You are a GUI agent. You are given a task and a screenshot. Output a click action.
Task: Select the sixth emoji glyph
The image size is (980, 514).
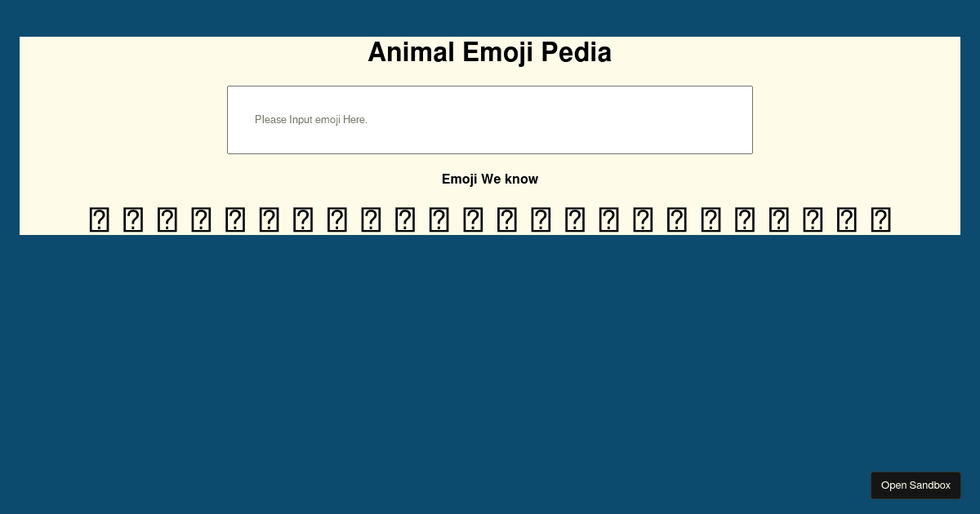pyautogui.click(x=269, y=219)
